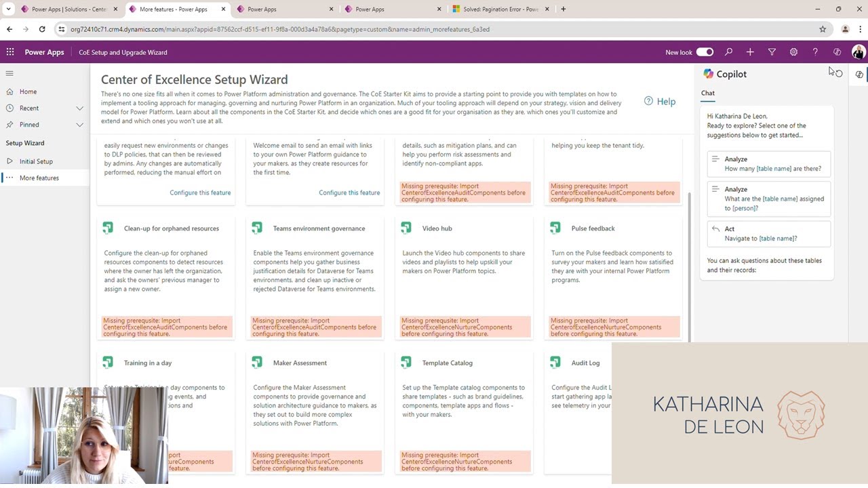Click the Teams environment governance icon

tap(257, 228)
